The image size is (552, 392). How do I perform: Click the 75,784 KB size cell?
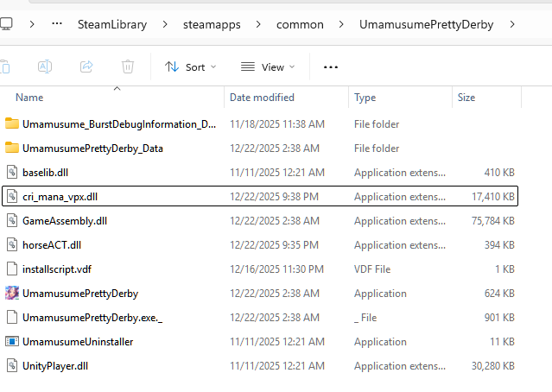click(x=493, y=221)
